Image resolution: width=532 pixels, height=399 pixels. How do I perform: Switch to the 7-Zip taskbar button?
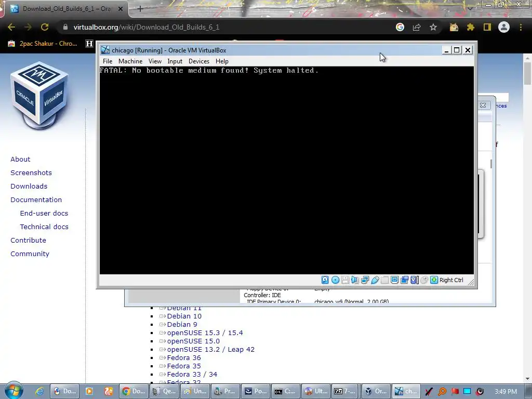345,391
